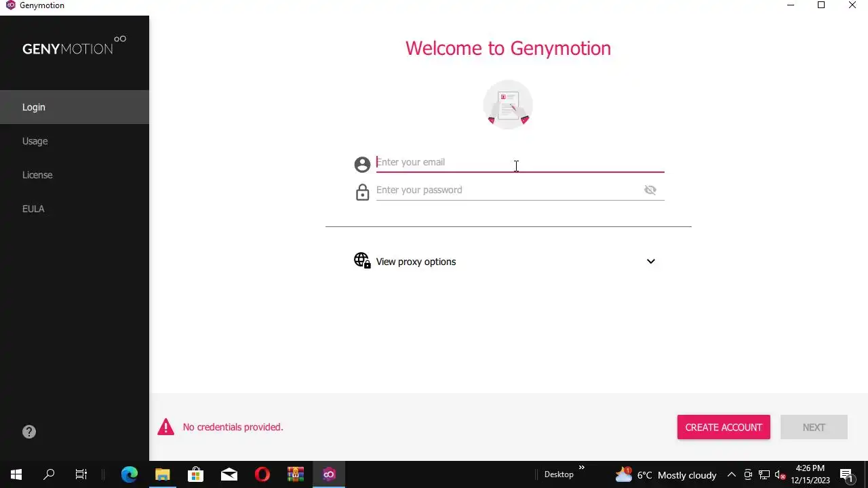This screenshot has height=488, width=868.
Task: Open the notification center icon
Action: click(847, 474)
